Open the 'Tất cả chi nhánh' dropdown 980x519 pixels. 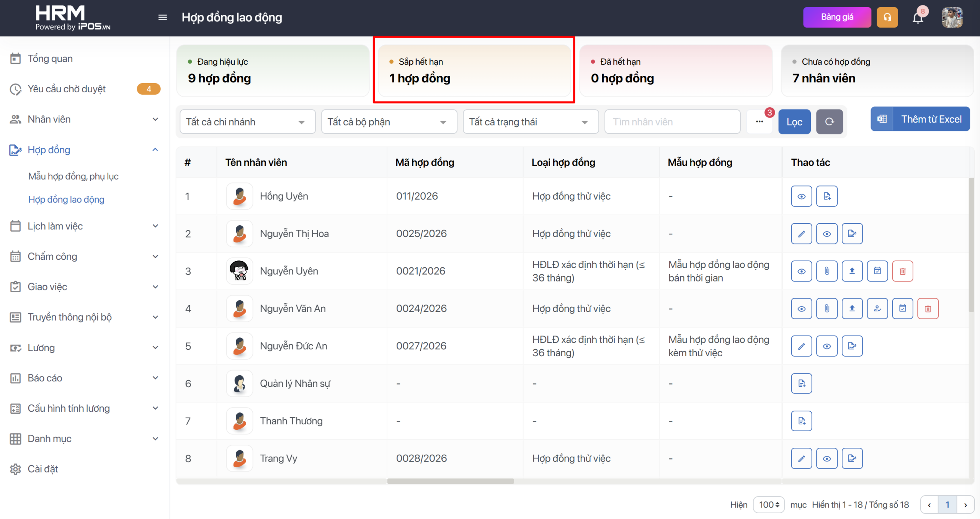(247, 122)
